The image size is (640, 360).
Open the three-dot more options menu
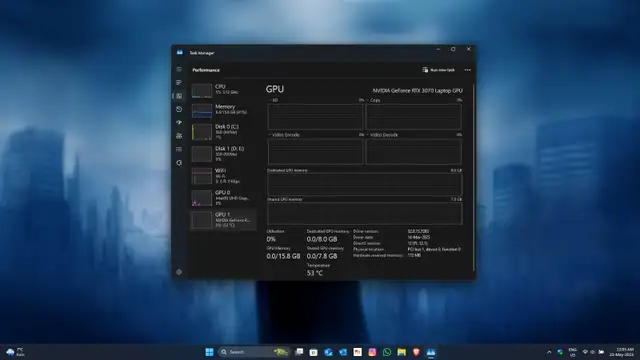pos(467,70)
